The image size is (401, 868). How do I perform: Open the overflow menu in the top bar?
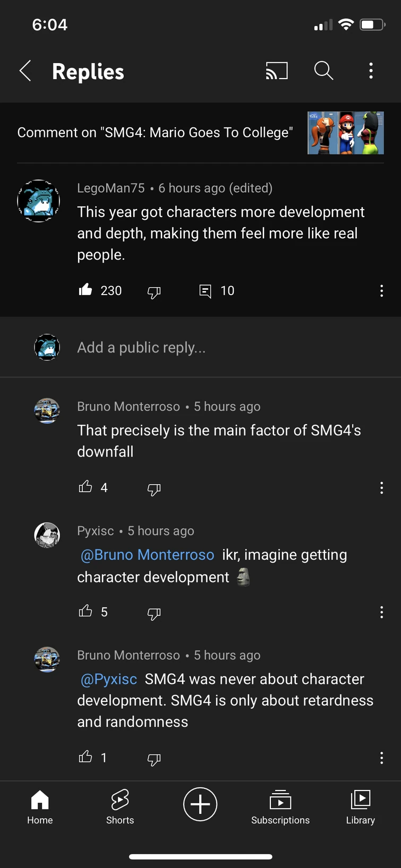pos(371,71)
